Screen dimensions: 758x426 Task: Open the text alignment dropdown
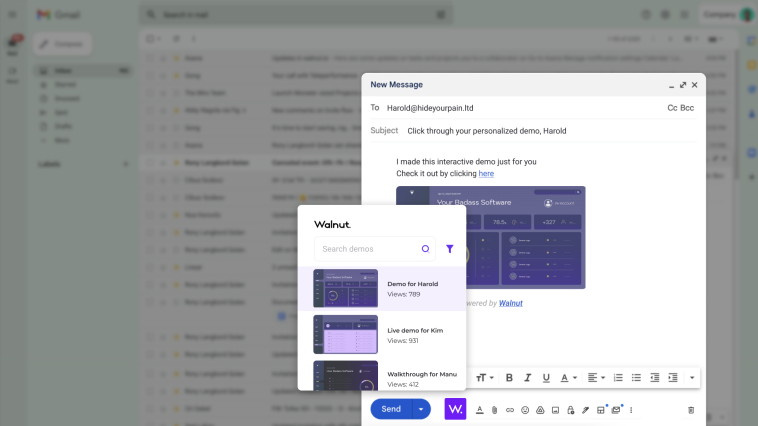(596, 377)
